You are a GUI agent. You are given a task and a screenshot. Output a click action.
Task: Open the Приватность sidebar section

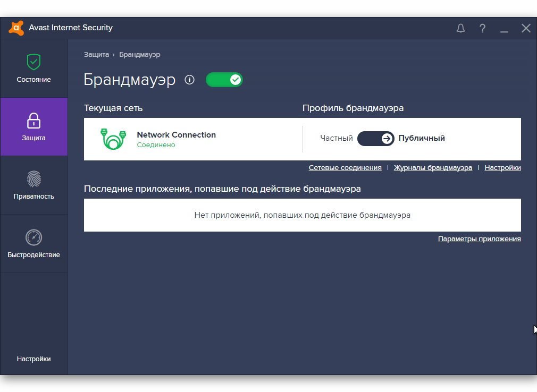click(34, 185)
